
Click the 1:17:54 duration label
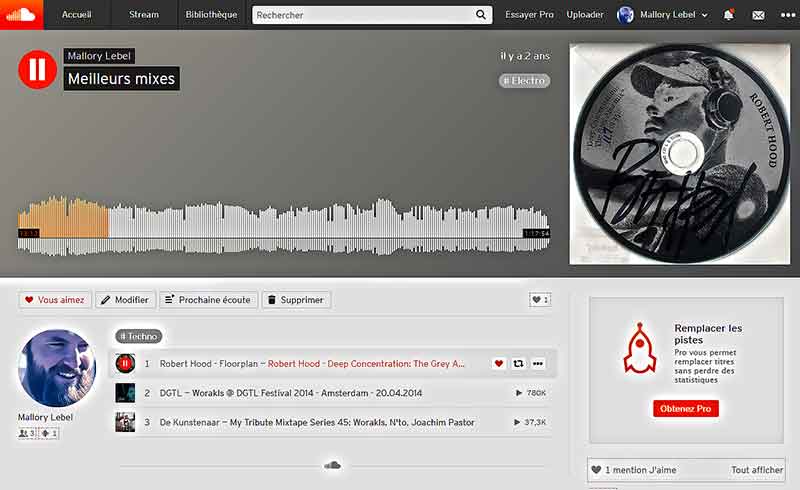coord(536,233)
